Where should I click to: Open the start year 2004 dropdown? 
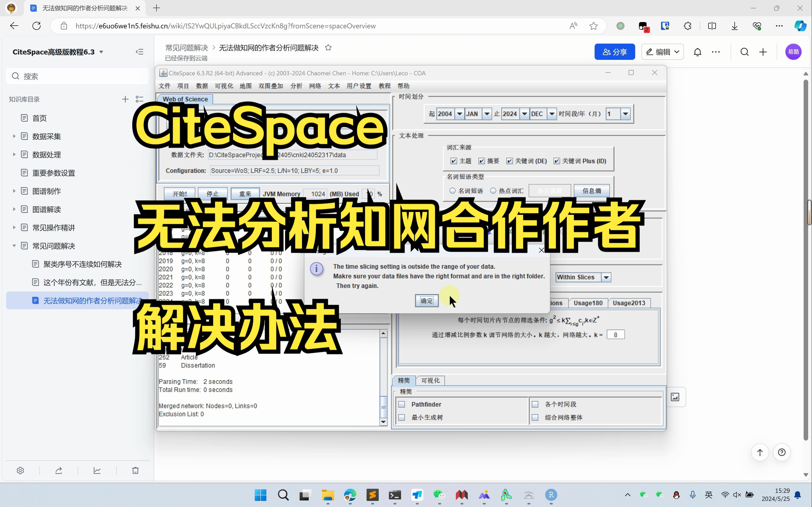(459, 114)
